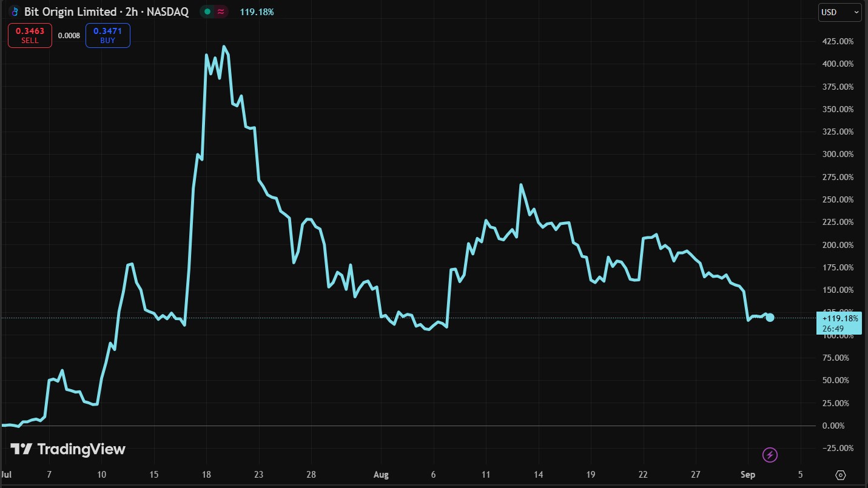Click the green market status dot
The height and width of the screenshot is (488, 868).
click(x=207, y=12)
